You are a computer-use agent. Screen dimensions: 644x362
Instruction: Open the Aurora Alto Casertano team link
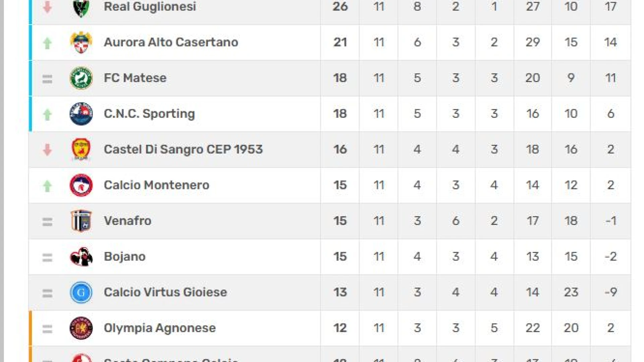point(171,42)
